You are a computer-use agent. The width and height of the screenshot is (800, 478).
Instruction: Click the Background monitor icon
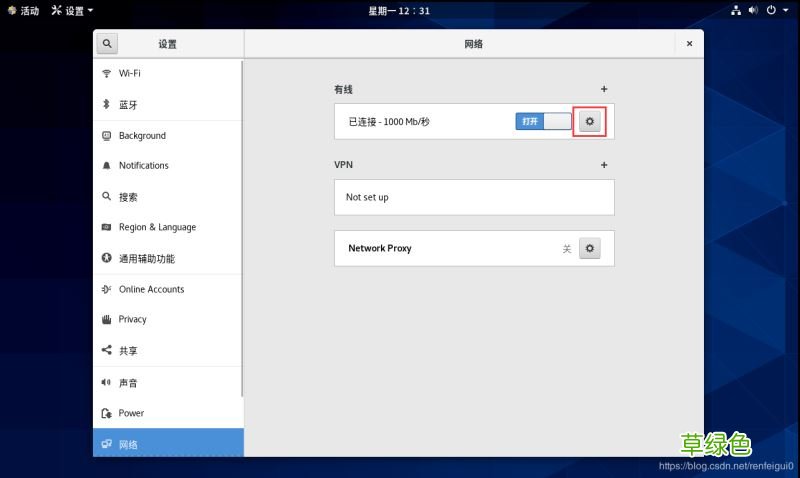(x=106, y=136)
